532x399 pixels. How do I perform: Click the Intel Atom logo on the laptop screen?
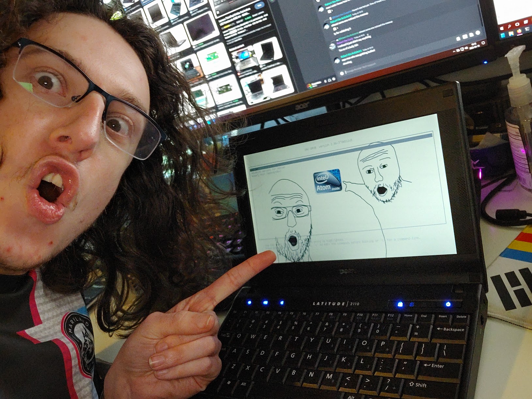(327, 181)
